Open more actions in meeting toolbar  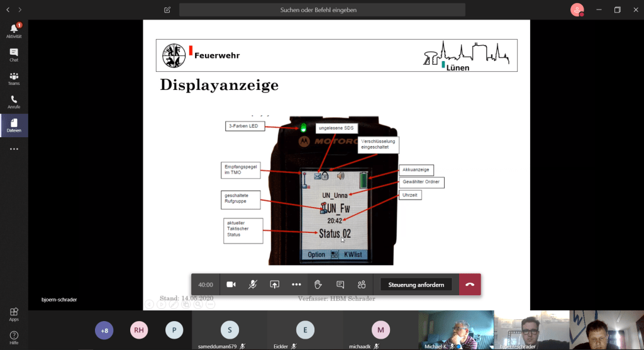pos(296,285)
